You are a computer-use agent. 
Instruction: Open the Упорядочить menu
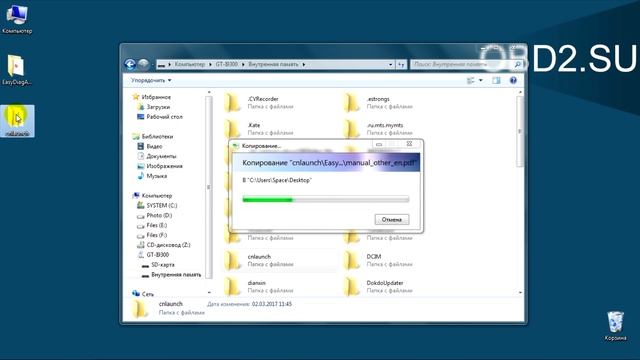[x=151, y=80]
